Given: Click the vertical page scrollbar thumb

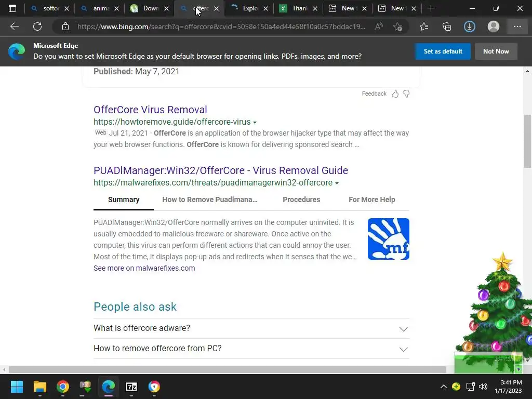Looking at the screenshot, I should tap(527, 141).
